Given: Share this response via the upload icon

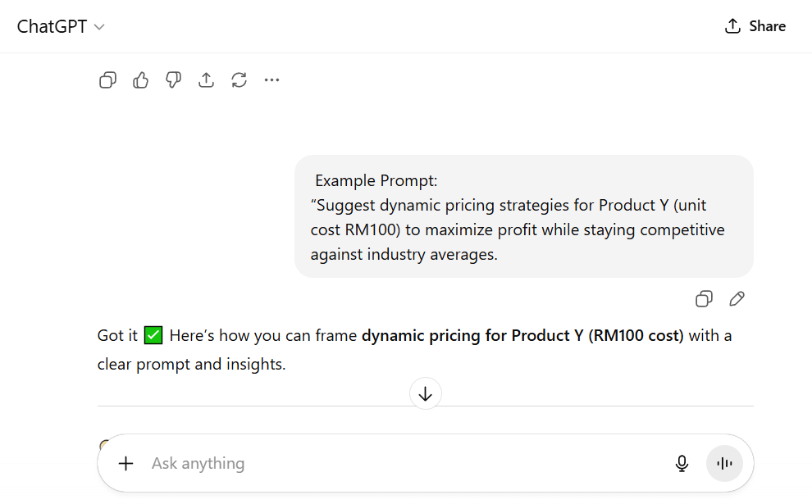Looking at the screenshot, I should coord(206,79).
